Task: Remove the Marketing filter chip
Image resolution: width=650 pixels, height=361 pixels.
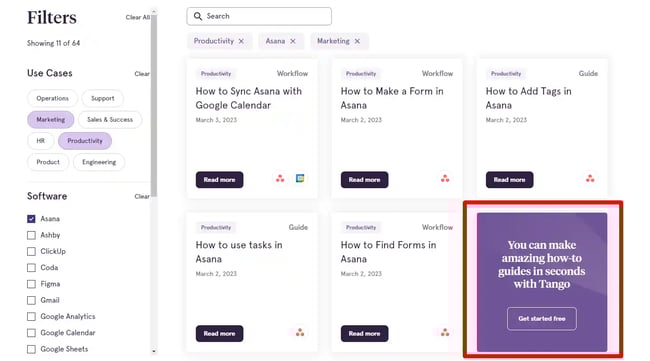Action: (357, 41)
